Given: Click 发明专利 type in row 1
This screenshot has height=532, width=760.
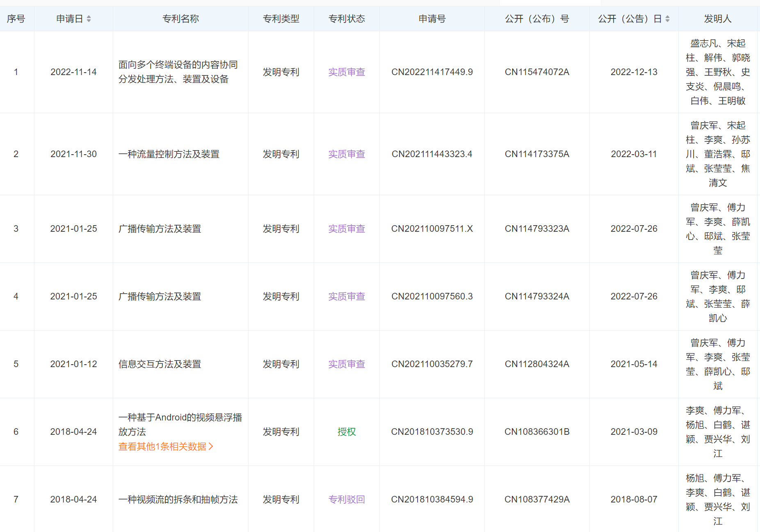Looking at the screenshot, I should [281, 72].
